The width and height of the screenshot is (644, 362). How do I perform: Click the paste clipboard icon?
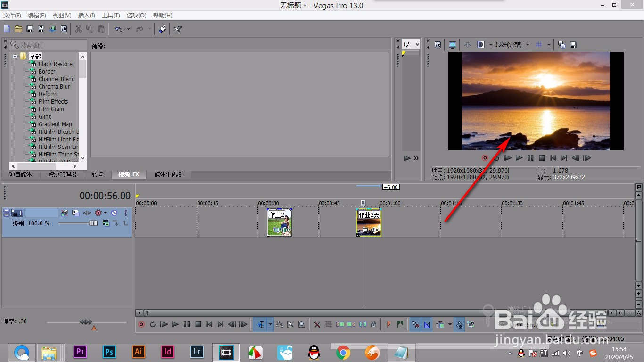click(x=101, y=29)
